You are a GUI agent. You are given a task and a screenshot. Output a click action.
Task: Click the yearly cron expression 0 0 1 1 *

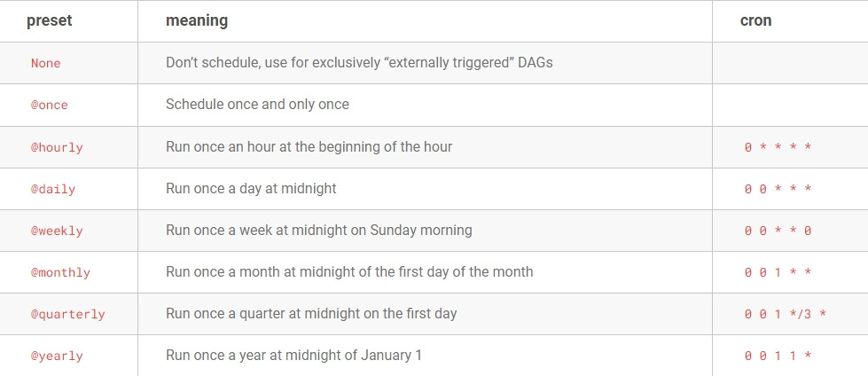click(x=778, y=356)
